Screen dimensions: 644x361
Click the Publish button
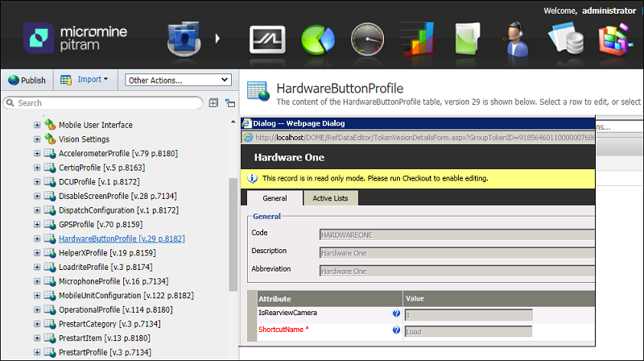pos(27,80)
